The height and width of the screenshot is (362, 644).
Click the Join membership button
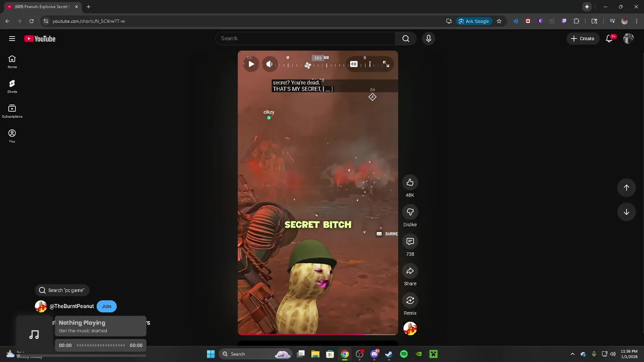click(107, 306)
